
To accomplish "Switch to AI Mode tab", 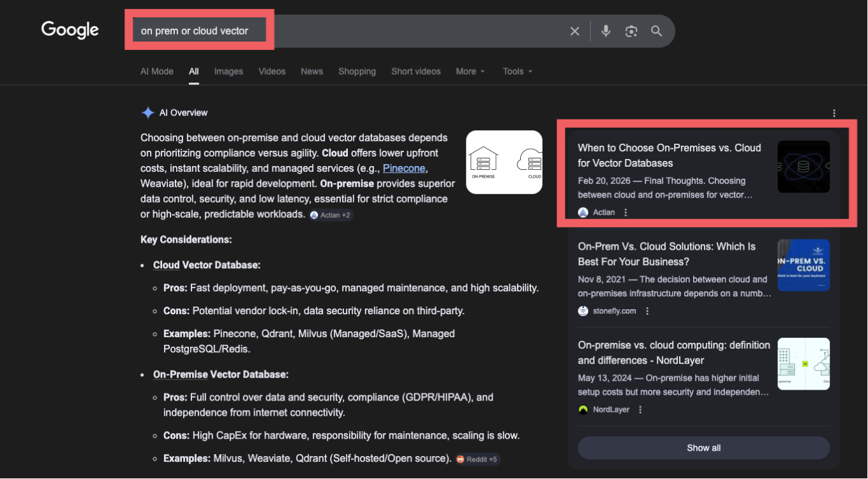I will pos(157,72).
